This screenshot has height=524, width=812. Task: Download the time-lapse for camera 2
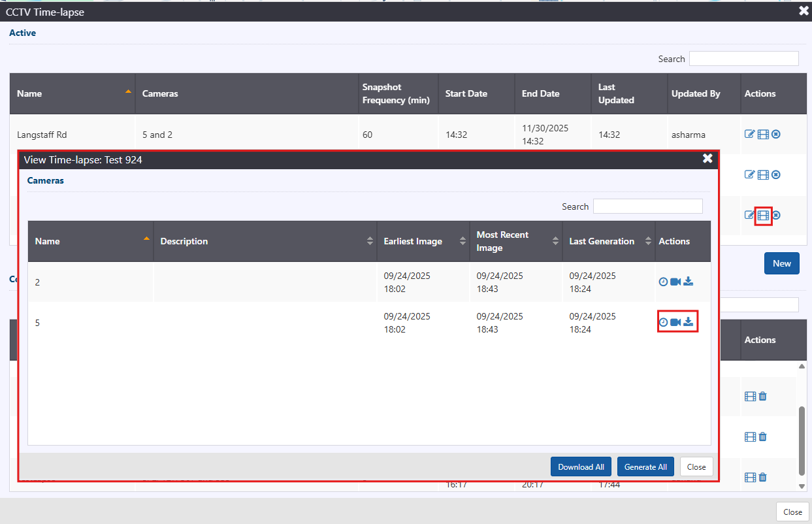(689, 282)
